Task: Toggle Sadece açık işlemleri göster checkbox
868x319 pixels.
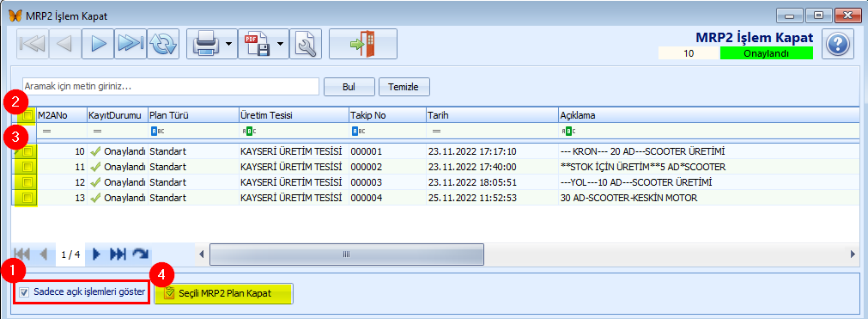Action: click(x=24, y=292)
